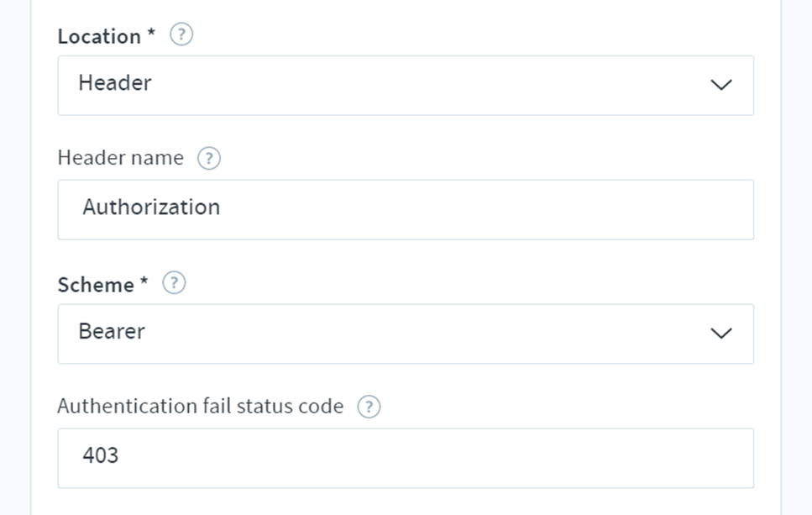
Task: Click empty space inside status code box
Action: tap(435, 458)
